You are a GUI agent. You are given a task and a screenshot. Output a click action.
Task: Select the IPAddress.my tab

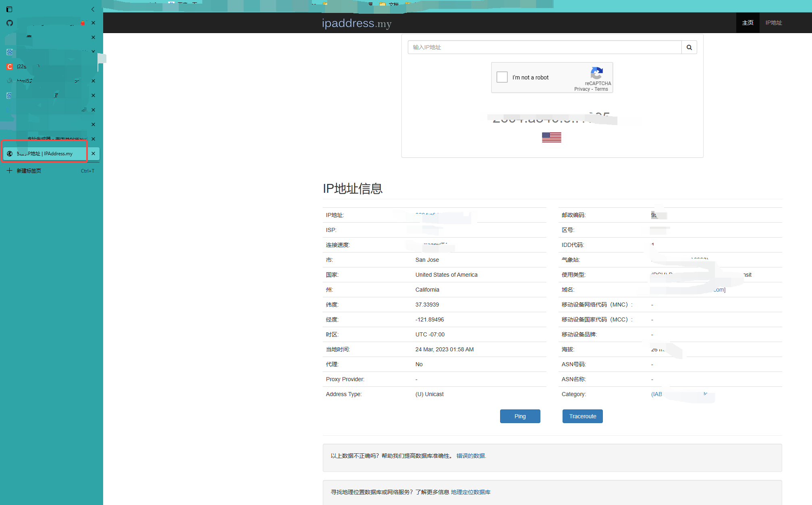coord(44,154)
